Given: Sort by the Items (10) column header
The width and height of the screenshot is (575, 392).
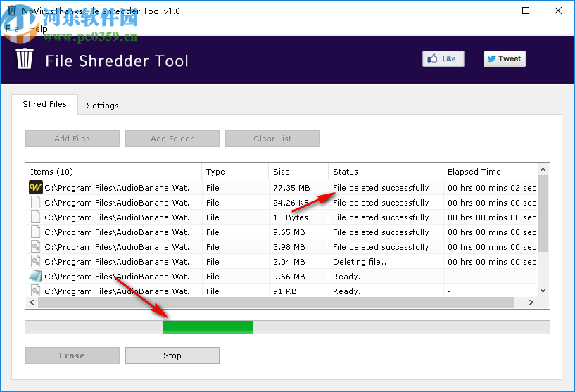Looking at the screenshot, I should tap(114, 172).
